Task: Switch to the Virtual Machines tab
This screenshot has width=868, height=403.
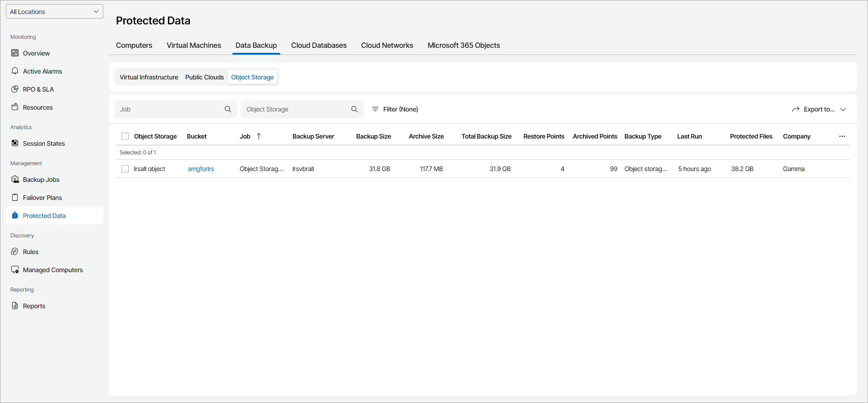Action: point(194,46)
